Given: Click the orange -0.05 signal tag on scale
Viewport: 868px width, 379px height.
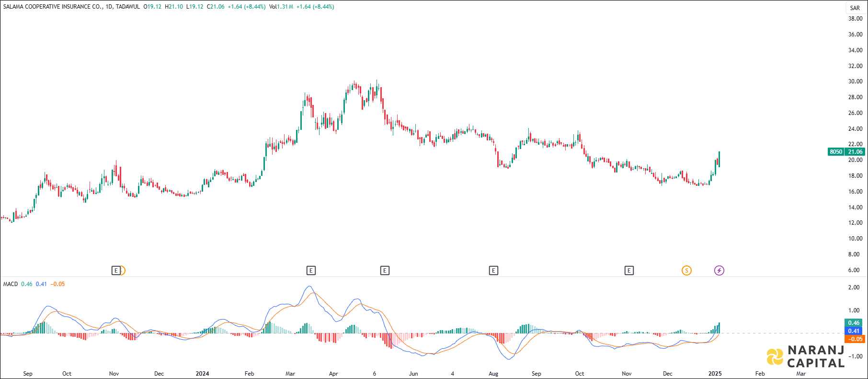Looking at the screenshot, I should pyautogui.click(x=855, y=339).
